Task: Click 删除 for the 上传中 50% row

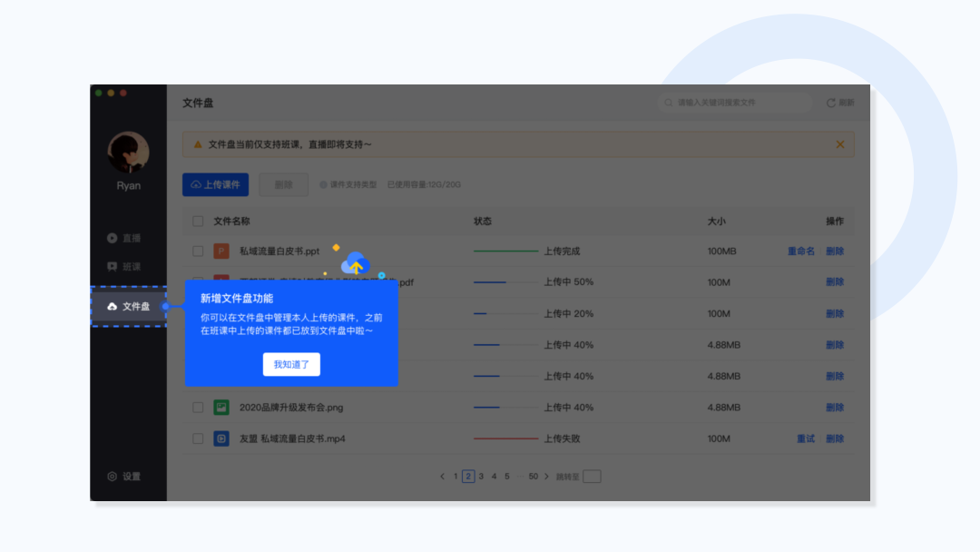Action: coord(835,282)
